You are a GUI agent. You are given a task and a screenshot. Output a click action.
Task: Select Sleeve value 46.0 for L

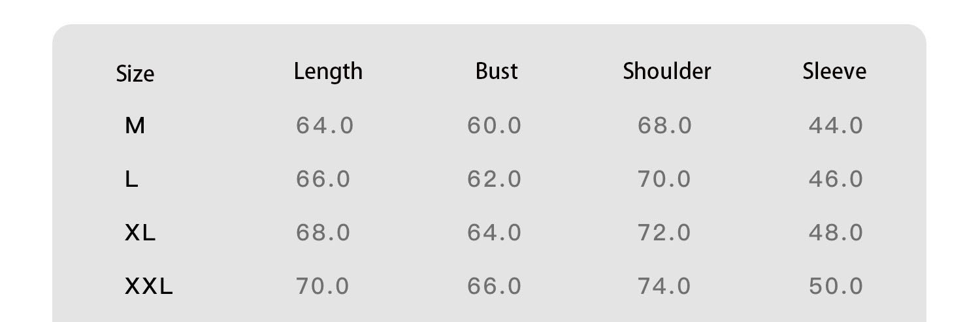tap(836, 179)
